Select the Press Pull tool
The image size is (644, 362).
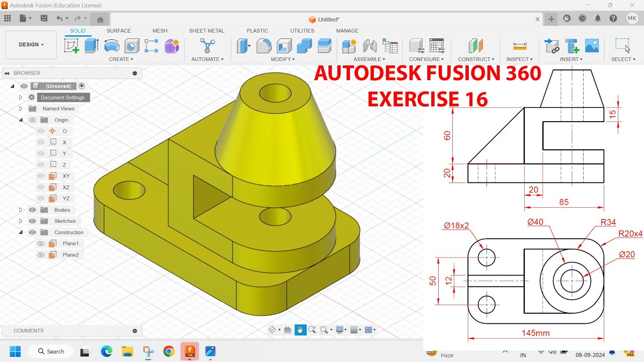244,46
